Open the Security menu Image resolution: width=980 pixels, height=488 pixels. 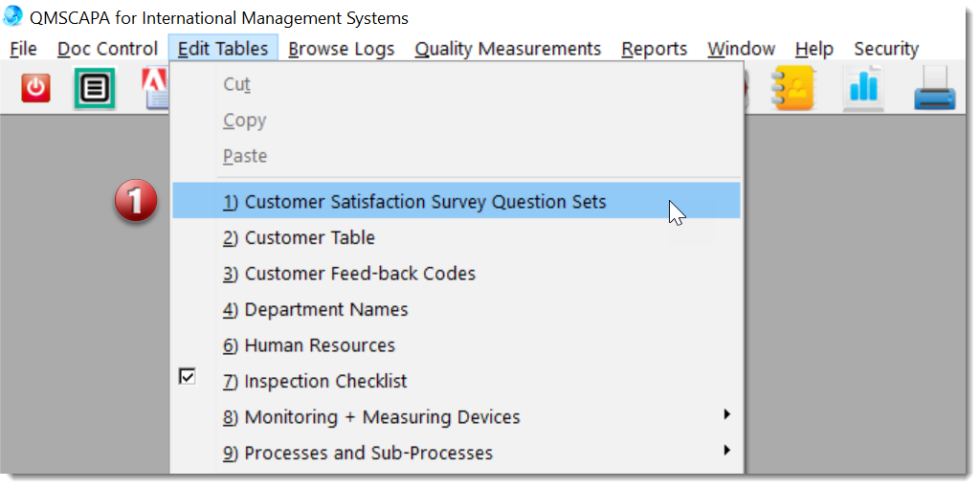click(x=886, y=49)
